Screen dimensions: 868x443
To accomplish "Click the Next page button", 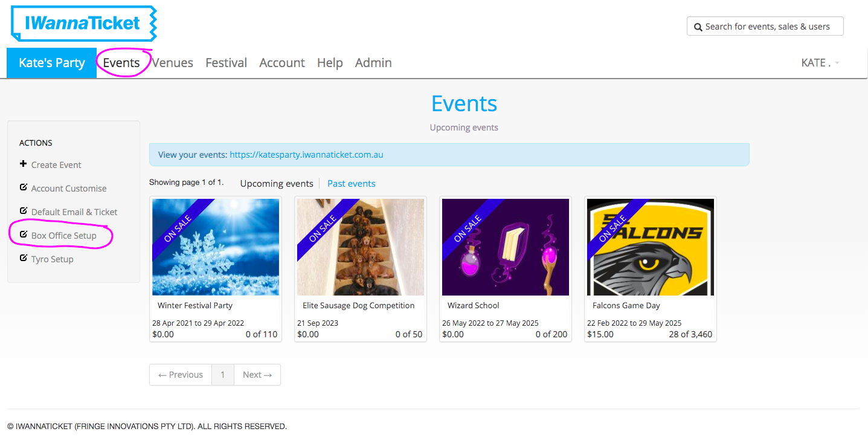I will pos(257,375).
